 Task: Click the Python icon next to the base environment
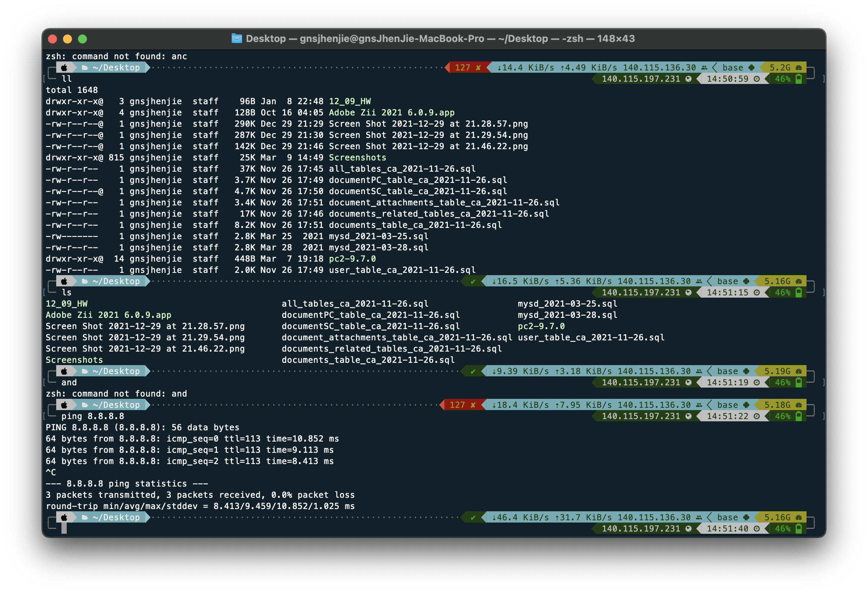[751, 67]
